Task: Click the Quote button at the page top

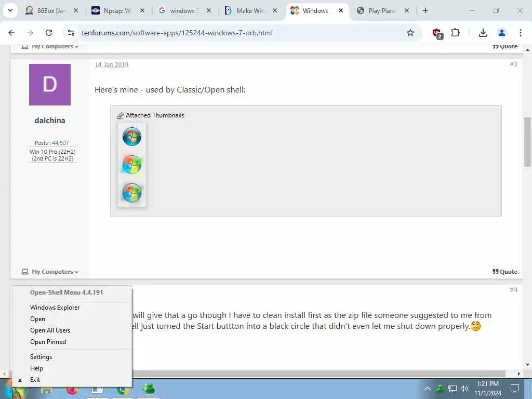Action: click(x=505, y=47)
